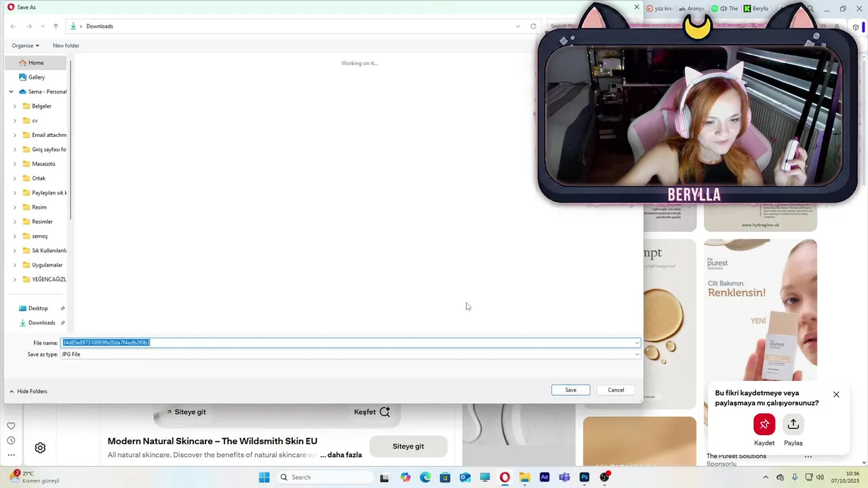The image size is (868, 488).
Task: Mute audio on the Spotify tab
Action: (723, 9)
